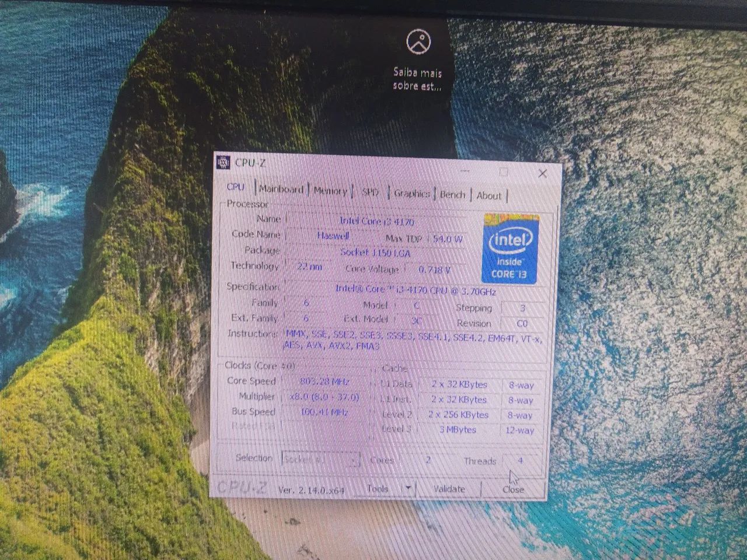Viewport: 747px width, 560px height.
Task: Click the Intel Core i3 logo badge
Action: pyautogui.click(x=509, y=249)
